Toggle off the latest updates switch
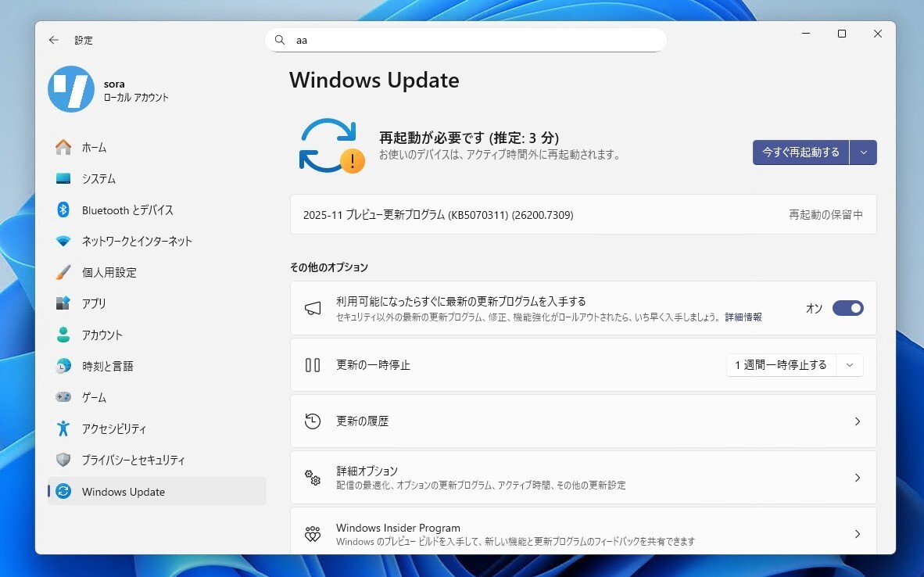Viewport: 924px width, 577px height. pos(847,308)
